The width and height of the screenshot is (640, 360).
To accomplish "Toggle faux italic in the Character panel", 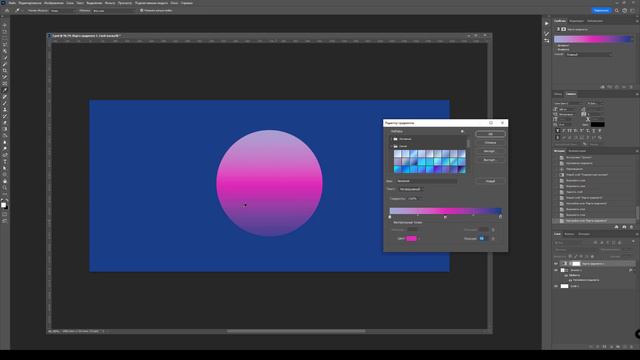I will [x=564, y=131].
